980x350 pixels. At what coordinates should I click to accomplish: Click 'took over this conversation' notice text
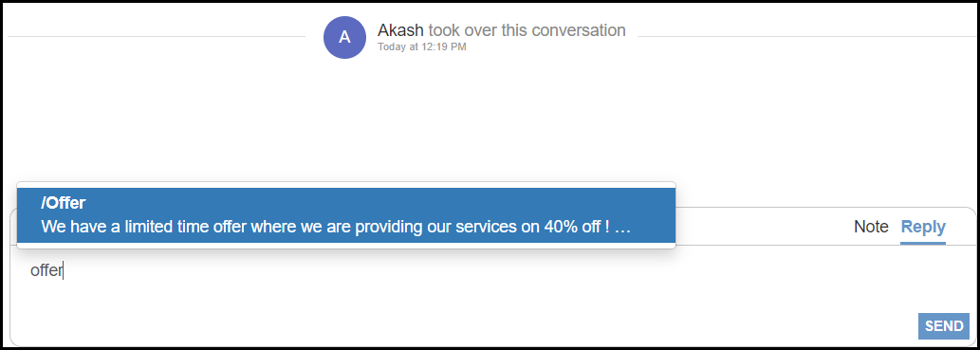coord(527,30)
